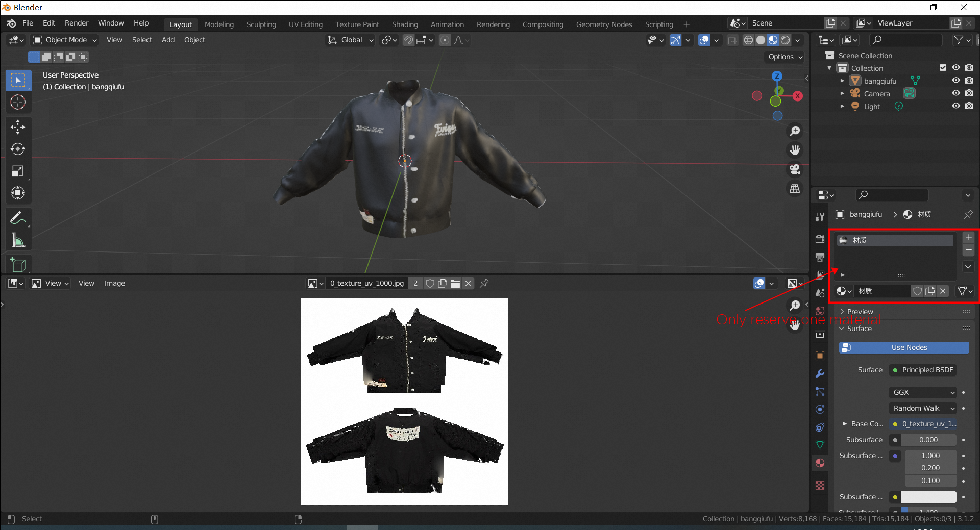This screenshot has width=980, height=530.
Task: Expand the bangqiufu item in the outliner
Action: pos(842,80)
